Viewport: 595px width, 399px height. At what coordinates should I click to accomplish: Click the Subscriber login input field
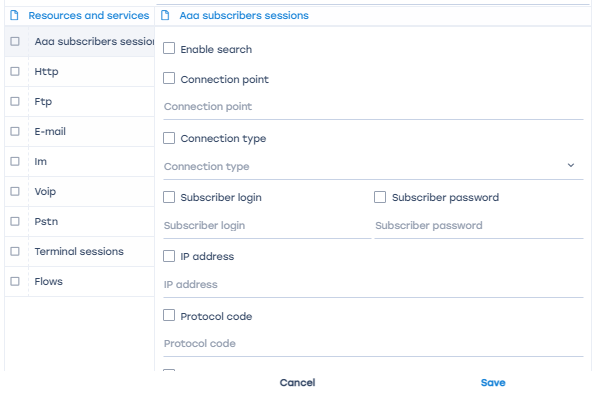point(267,226)
